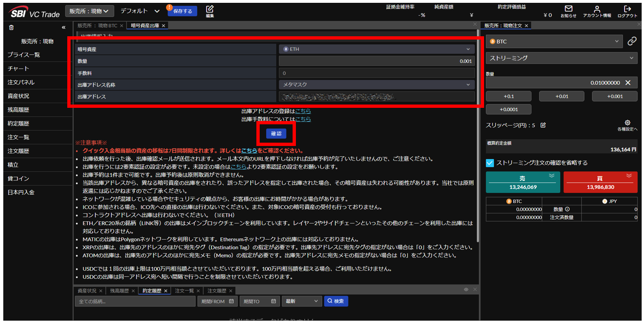
Task: Click the trash icon in sidebar
Action: click(x=11, y=27)
